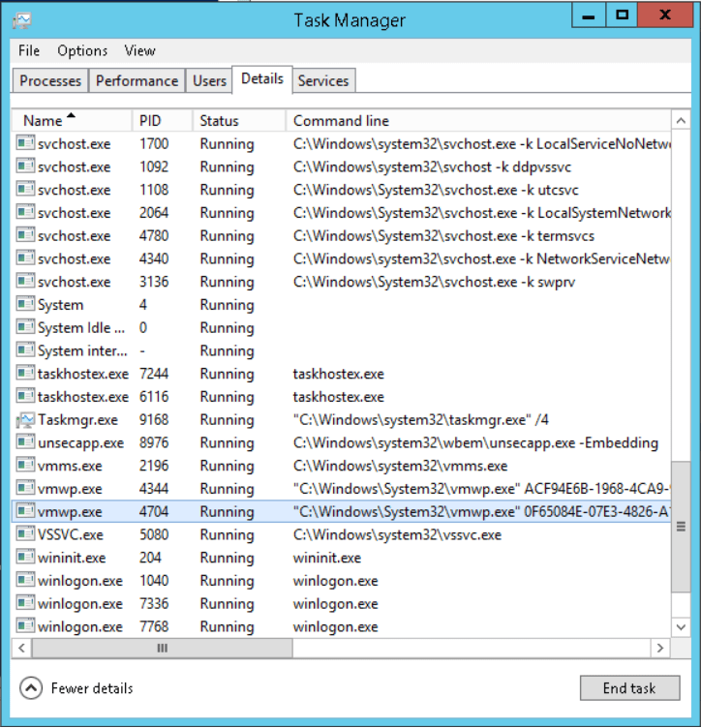
Task: Click the icon beside taskhostex.exe PID 7244
Action: click(25, 374)
